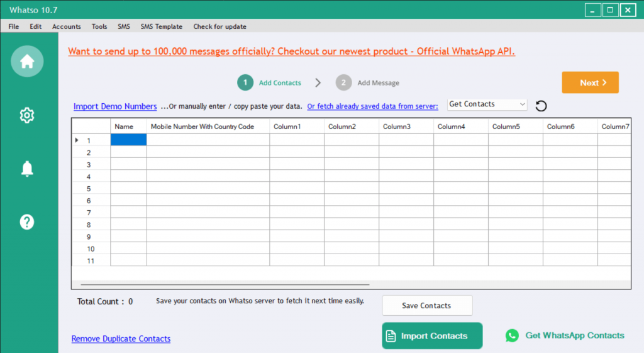The height and width of the screenshot is (353, 644).
Task: Maximize the Whatso window
Action: pyautogui.click(x=610, y=10)
